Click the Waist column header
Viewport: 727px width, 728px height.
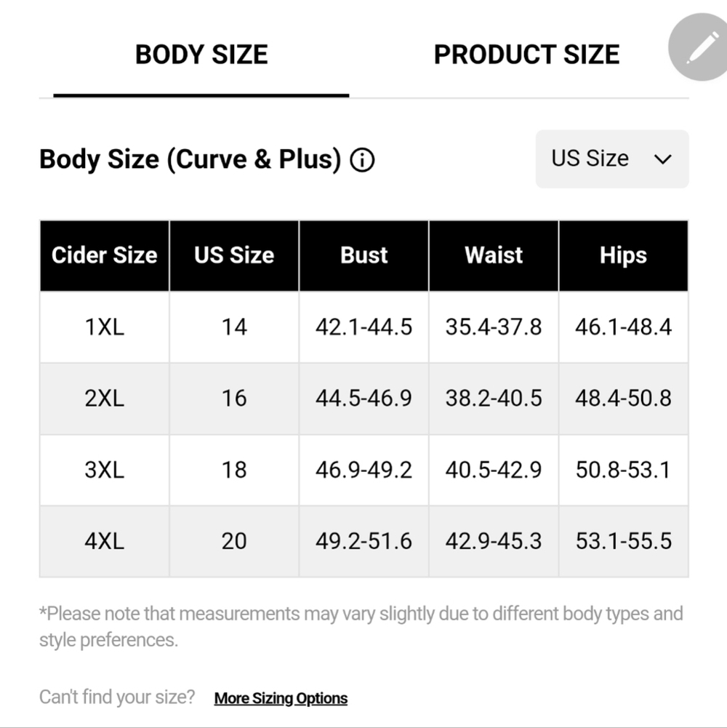coord(494,255)
